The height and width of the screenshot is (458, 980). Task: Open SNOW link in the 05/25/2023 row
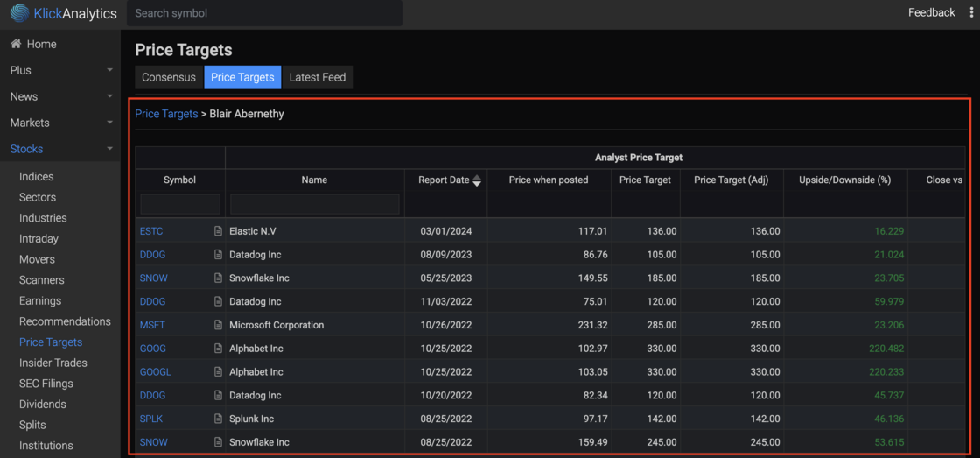point(154,278)
